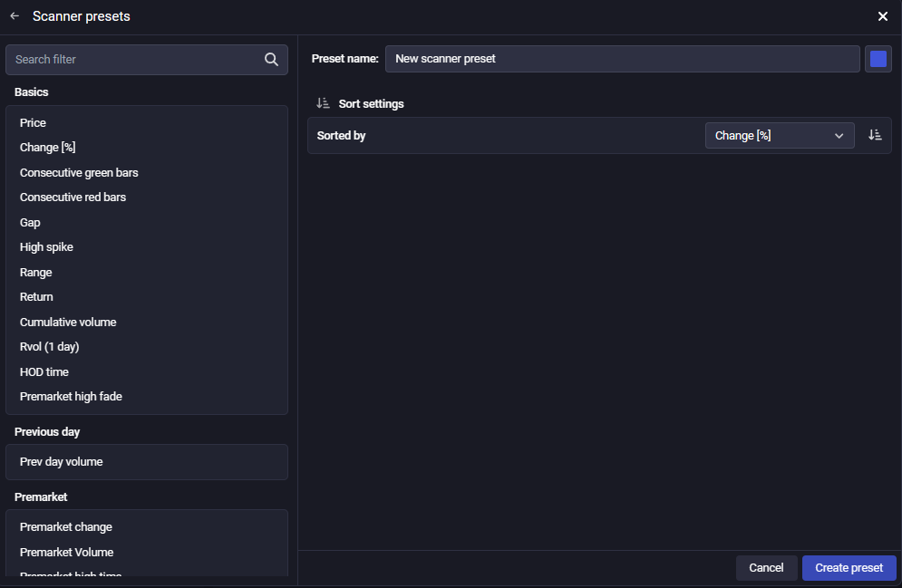The height and width of the screenshot is (588, 902).
Task: Close the Scanner presets dialog
Action: tap(882, 16)
